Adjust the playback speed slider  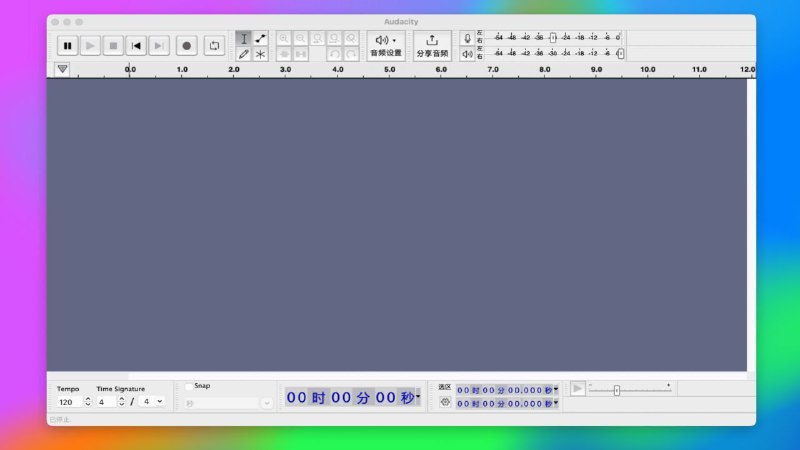[x=617, y=390]
